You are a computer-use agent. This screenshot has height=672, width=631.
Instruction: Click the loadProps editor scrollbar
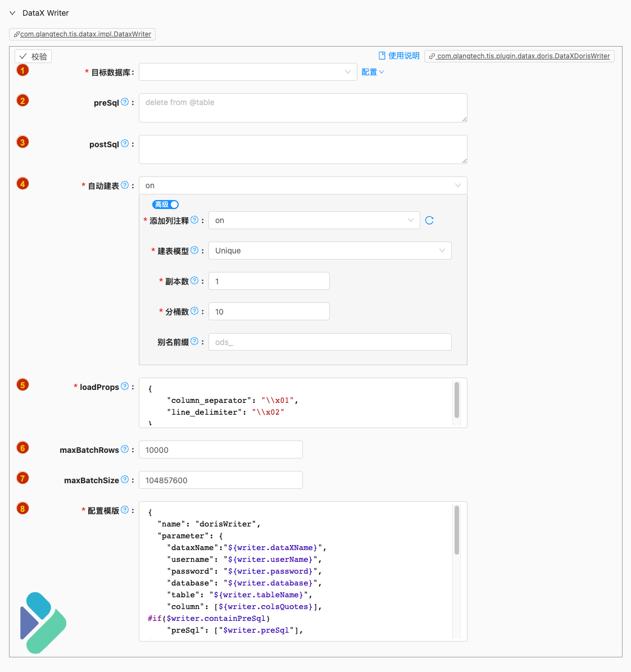click(x=456, y=400)
